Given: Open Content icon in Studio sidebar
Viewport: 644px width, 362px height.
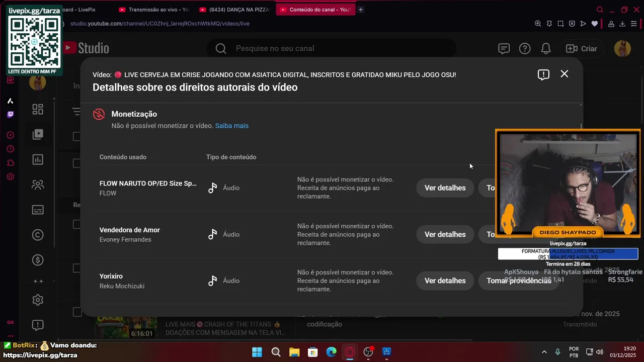Looking at the screenshot, I should pyautogui.click(x=38, y=134).
